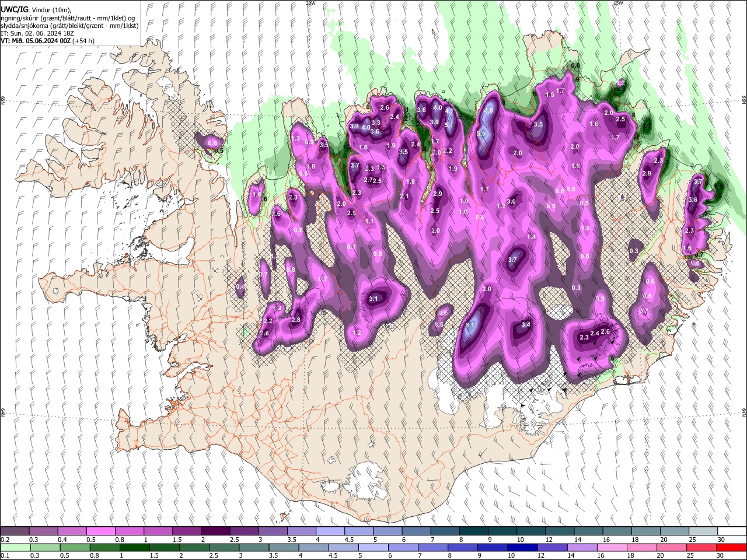Image resolution: width=747 pixels, height=560 pixels.
Task: Pick the palest green rain swatch 0.1 to 0.3
Action: (x=15, y=547)
